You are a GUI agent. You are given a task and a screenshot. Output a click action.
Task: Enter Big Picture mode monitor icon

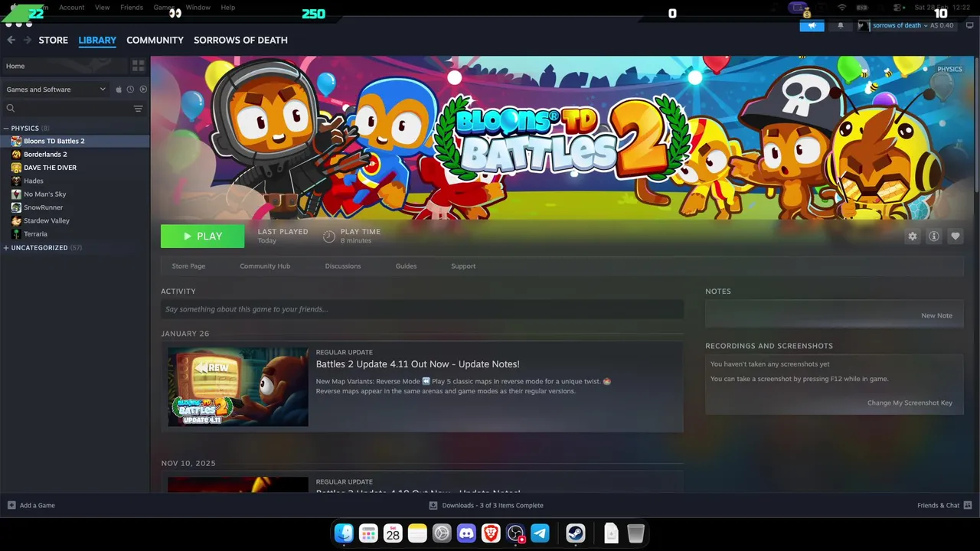click(969, 25)
